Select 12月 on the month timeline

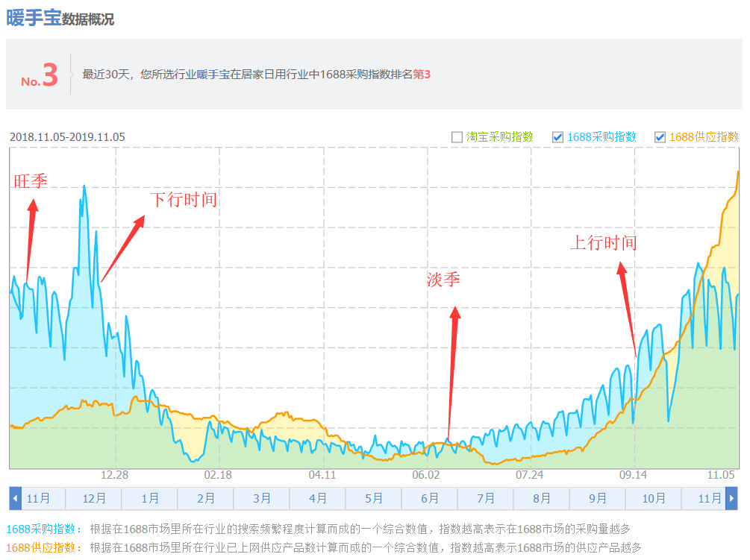click(x=93, y=498)
